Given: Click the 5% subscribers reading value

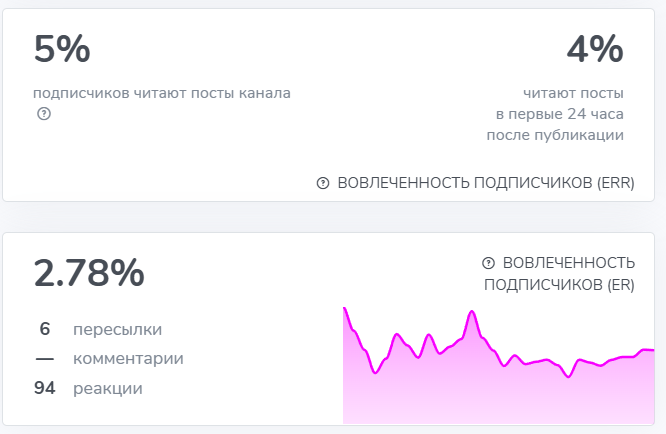Looking at the screenshot, I should 62,49.
